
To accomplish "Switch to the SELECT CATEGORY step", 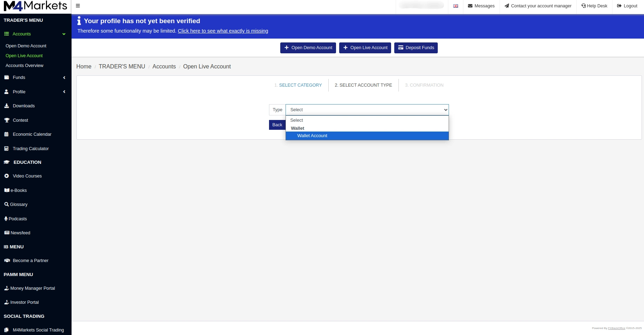I will (x=298, y=85).
